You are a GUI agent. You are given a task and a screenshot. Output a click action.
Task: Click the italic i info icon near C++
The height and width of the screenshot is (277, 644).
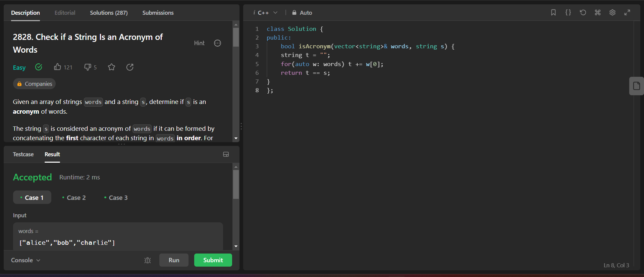coord(254,12)
